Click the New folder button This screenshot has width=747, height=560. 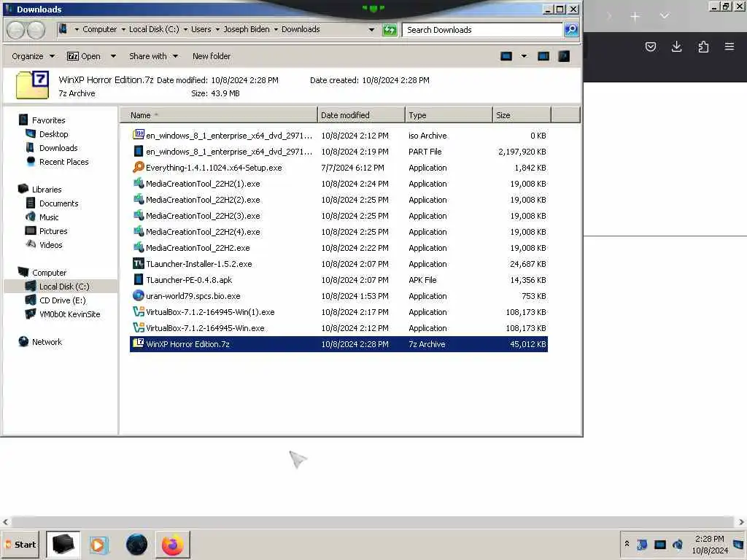coord(212,56)
